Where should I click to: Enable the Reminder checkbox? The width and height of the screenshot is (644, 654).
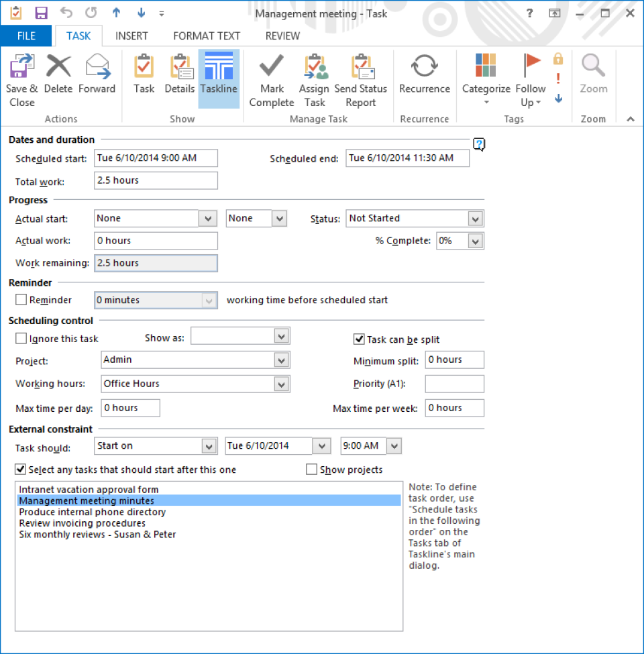pos(21,299)
